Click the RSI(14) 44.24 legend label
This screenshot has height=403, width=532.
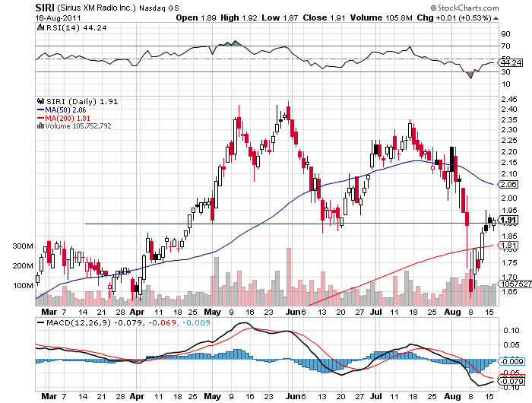pyautogui.click(x=76, y=28)
